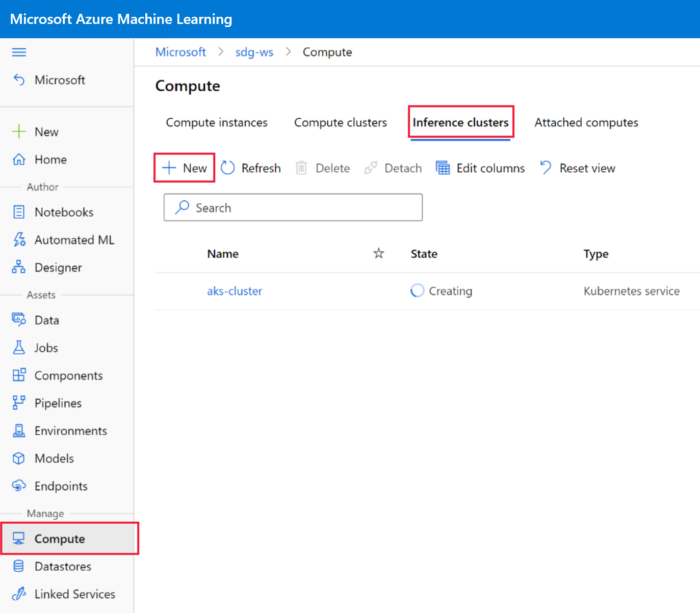Open the aks-cluster link
The width and height of the screenshot is (700, 613).
[x=235, y=291]
